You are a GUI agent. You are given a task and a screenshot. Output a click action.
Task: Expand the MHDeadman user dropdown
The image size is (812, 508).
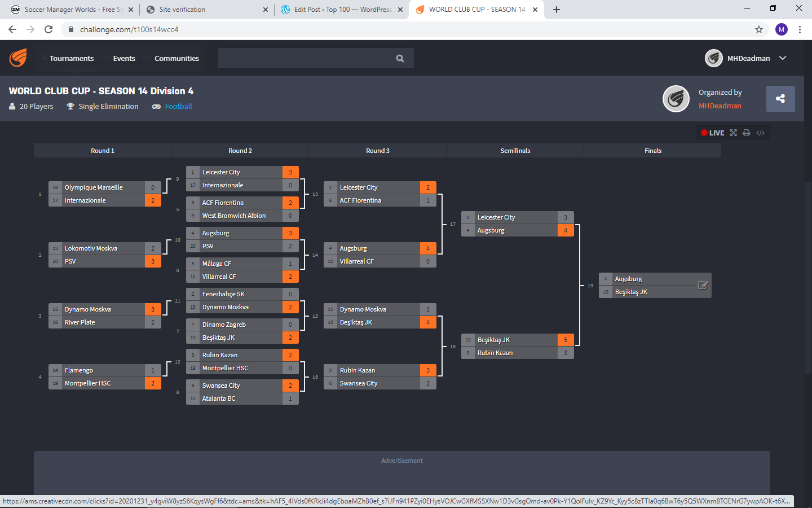(x=783, y=58)
